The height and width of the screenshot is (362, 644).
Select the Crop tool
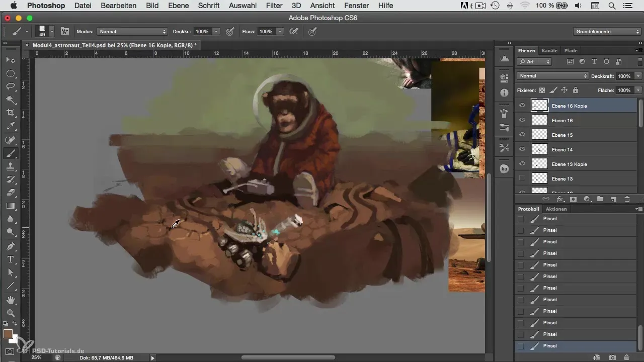click(10, 113)
